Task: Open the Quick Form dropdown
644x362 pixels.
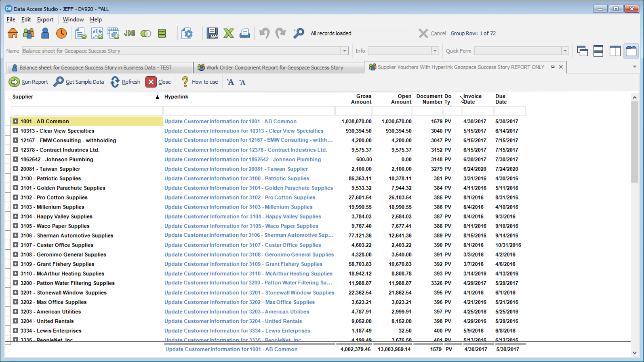Action: point(565,51)
